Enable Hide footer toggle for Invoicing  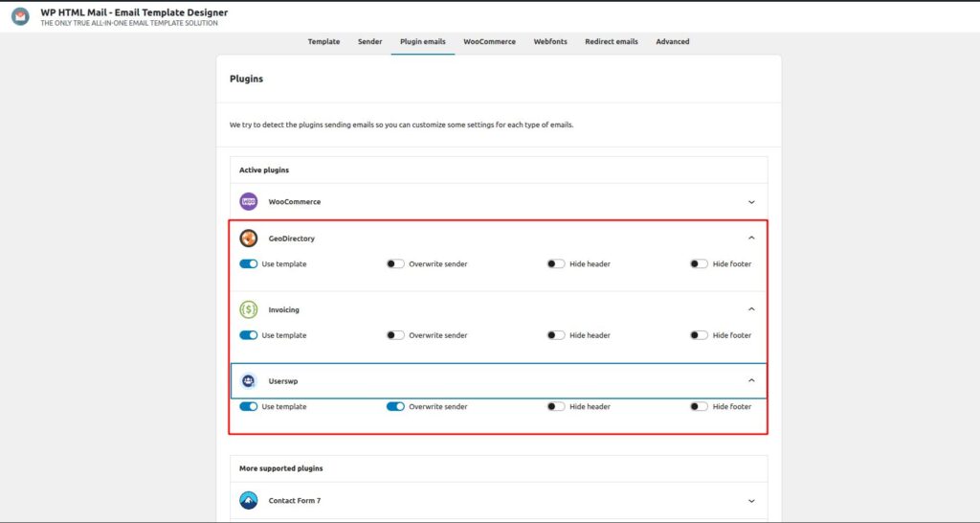(699, 335)
